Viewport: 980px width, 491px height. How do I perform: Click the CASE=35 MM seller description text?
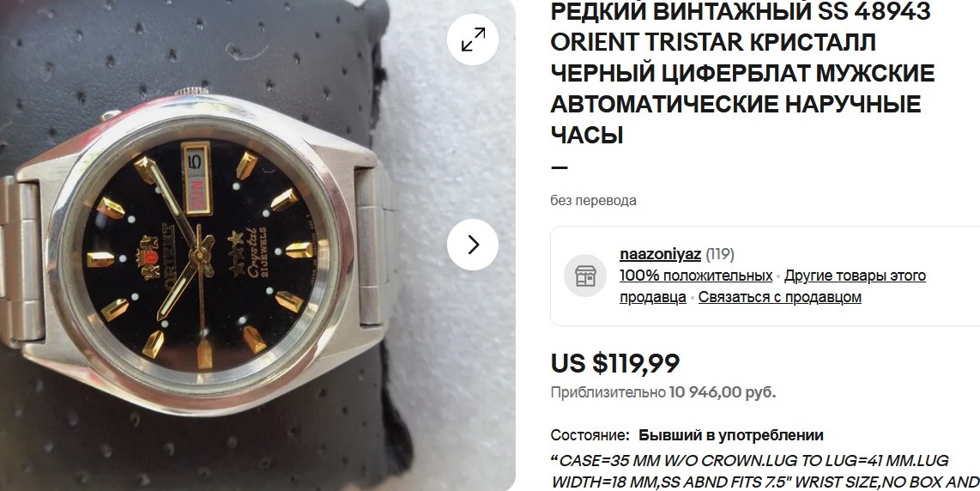click(x=765, y=471)
